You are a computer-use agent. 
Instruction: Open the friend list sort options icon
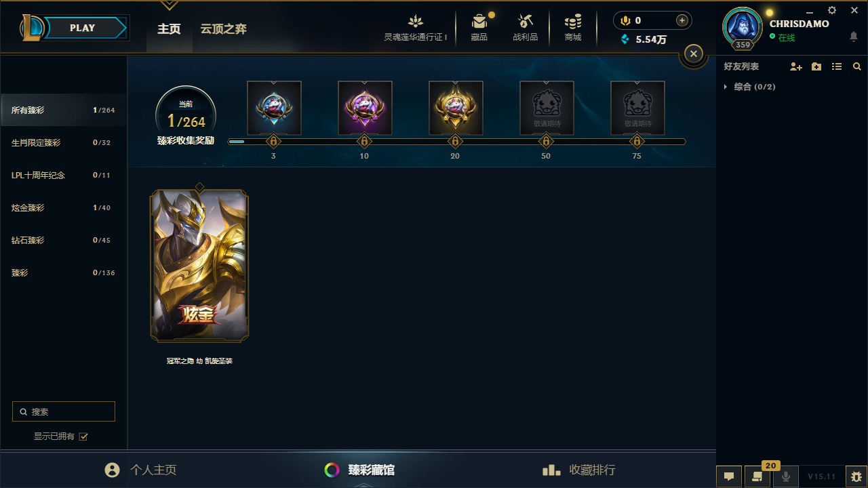click(837, 66)
